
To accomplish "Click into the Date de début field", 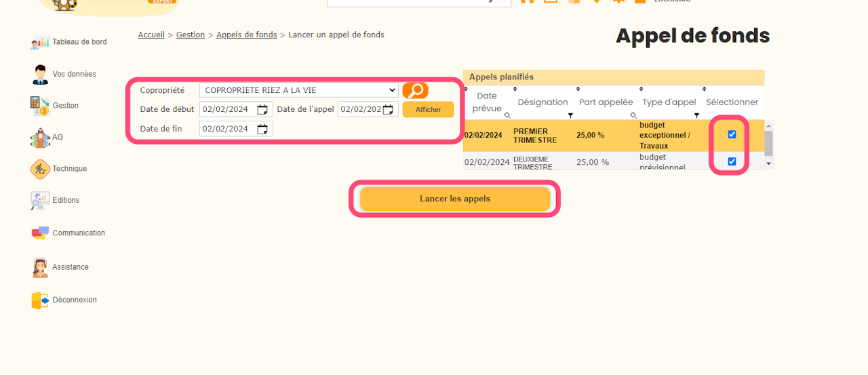I will pyautogui.click(x=236, y=109).
